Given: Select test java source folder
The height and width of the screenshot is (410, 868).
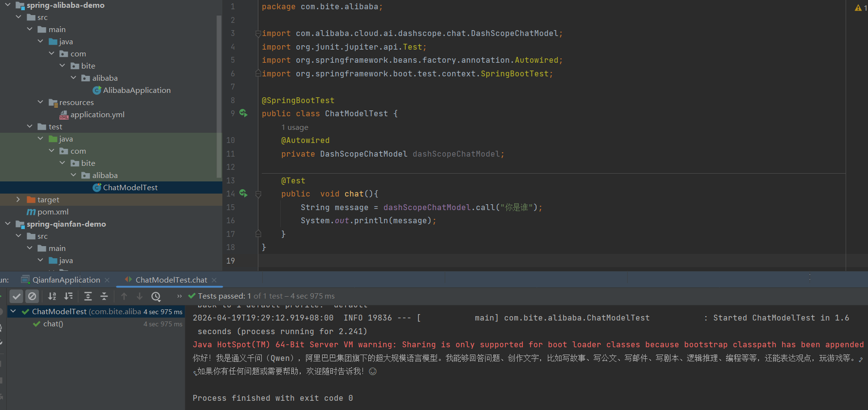Looking at the screenshot, I should point(61,139).
